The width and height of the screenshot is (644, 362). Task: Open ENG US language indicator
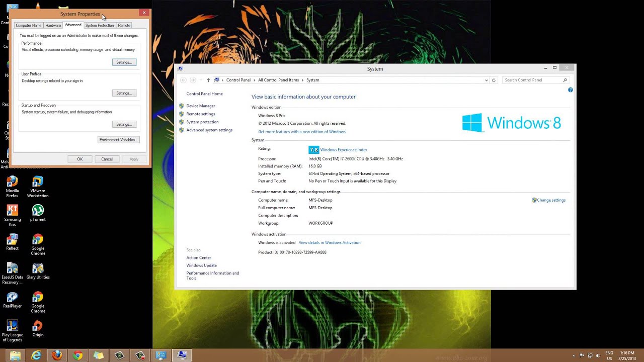609,355
